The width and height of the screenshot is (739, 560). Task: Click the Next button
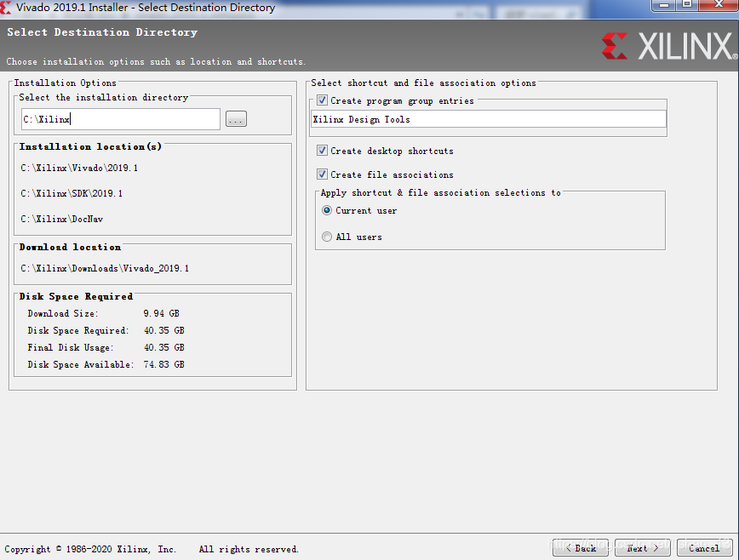tap(643, 548)
